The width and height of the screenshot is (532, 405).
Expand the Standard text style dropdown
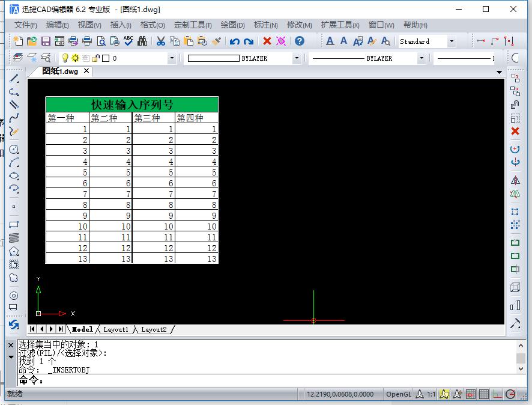click(x=452, y=41)
